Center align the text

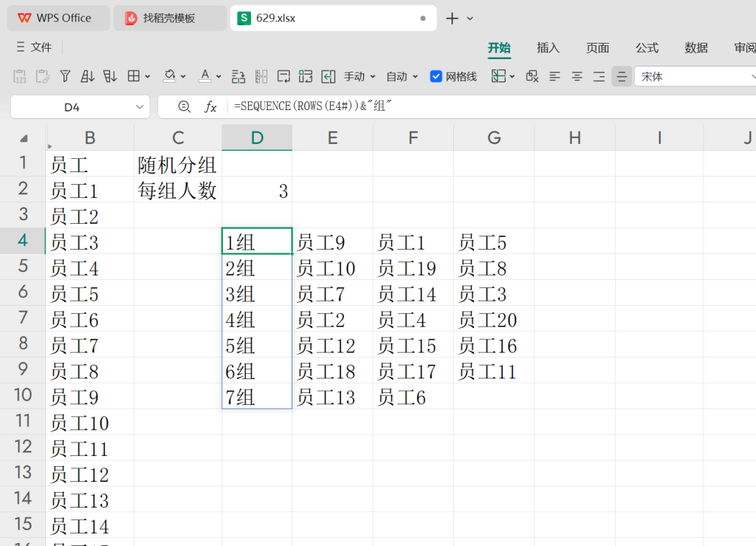pos(577,76)
